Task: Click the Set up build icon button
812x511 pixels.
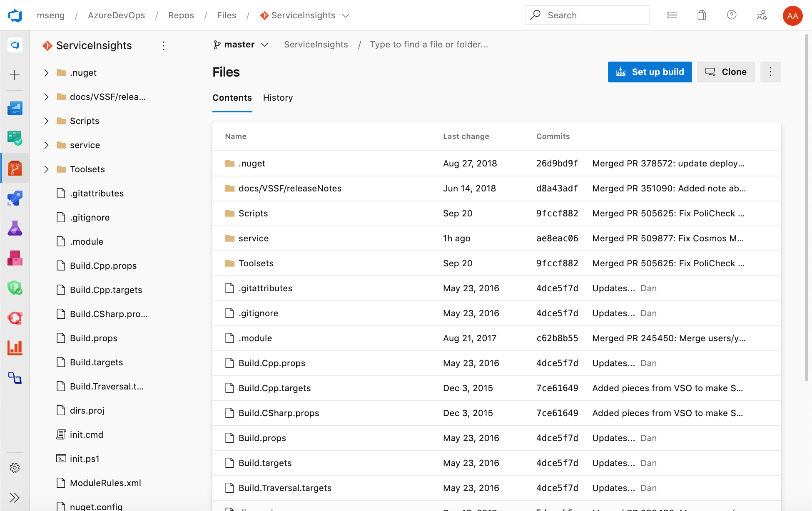Action: (620, 72)
